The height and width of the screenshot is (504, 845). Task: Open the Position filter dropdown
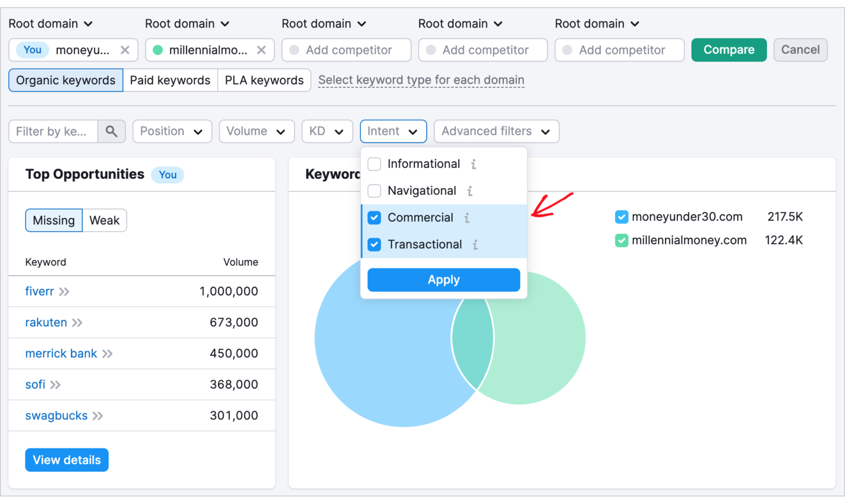tap(172, 131)
